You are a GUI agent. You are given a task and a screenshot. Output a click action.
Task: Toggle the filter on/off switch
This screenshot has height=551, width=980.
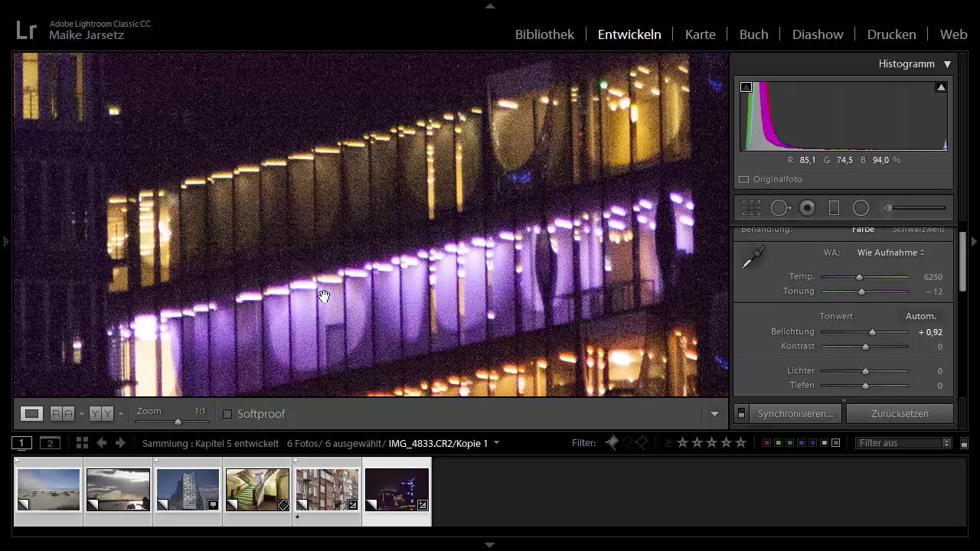[964, 443]
